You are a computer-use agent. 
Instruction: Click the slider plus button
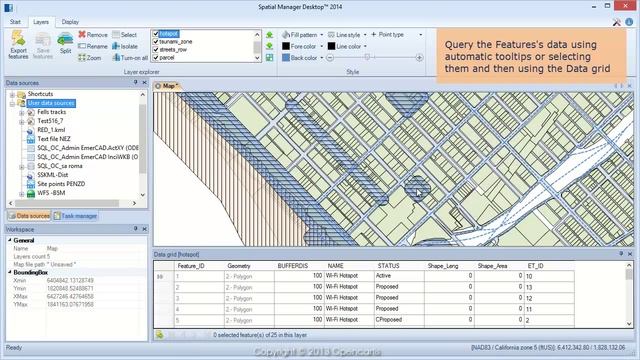tap(419, 58)
